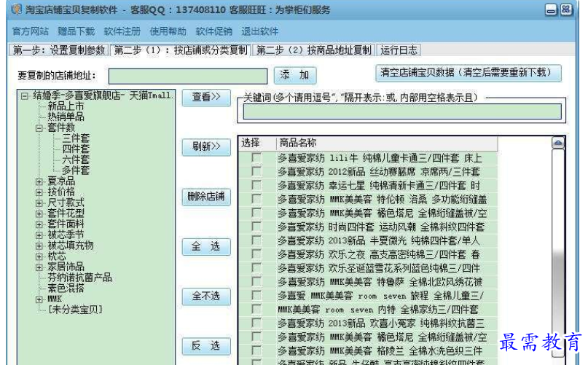Check the 特鲁萨 全棉北欧风绣花被 row
The width and height of the screenshot is (588, 365).
257,282
